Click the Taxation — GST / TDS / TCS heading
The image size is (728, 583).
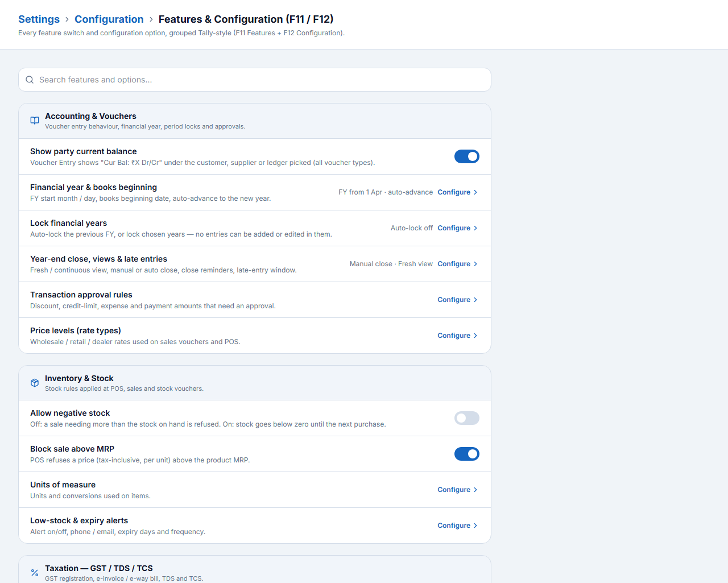(x=99, y=568)
